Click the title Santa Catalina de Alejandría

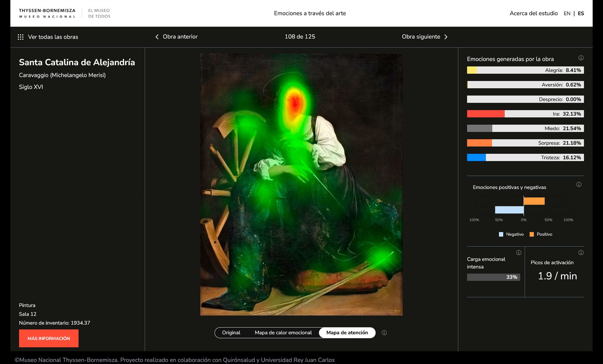tap(77, 62)
